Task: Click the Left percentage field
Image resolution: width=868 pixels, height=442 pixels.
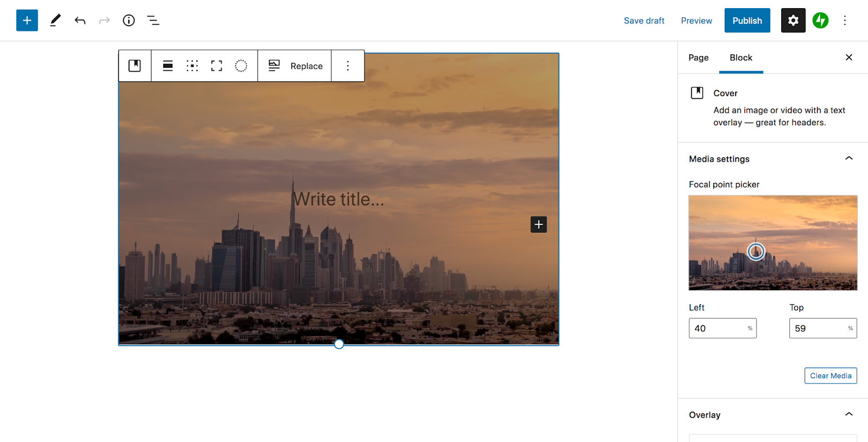Action: 723,328
